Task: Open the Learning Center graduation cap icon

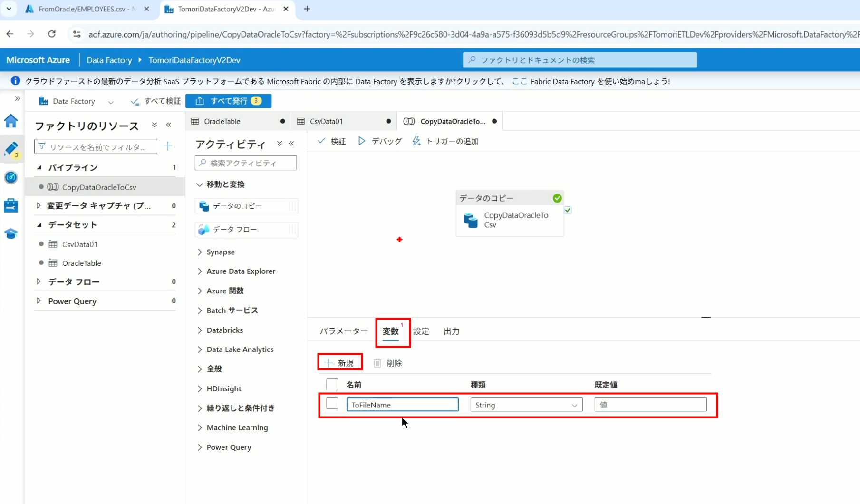Action: (11, 233)
